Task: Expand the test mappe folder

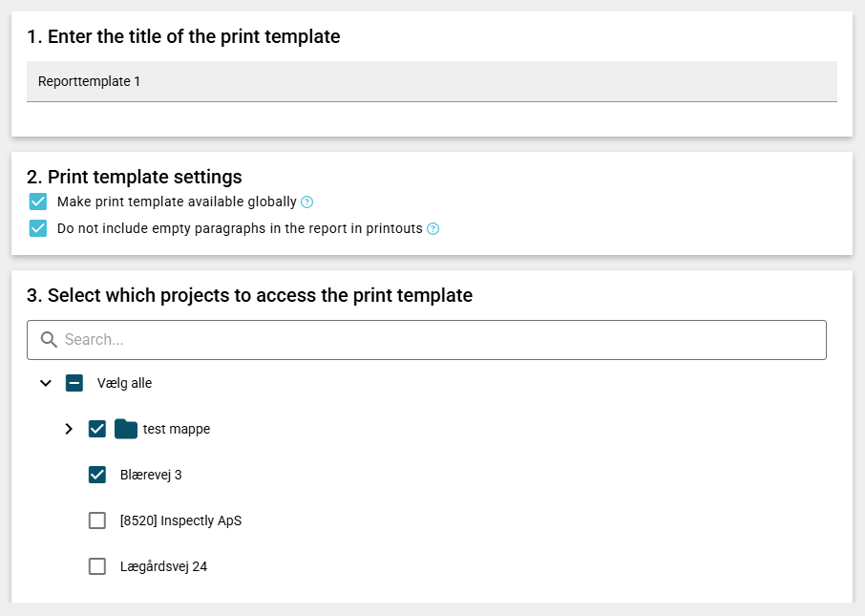Action: pos(69,429)
